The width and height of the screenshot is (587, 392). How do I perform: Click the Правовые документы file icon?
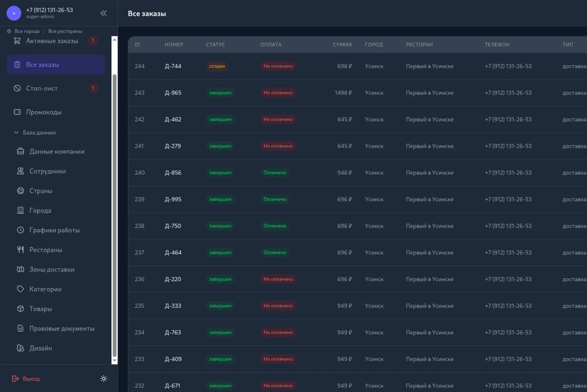(20, 328)
